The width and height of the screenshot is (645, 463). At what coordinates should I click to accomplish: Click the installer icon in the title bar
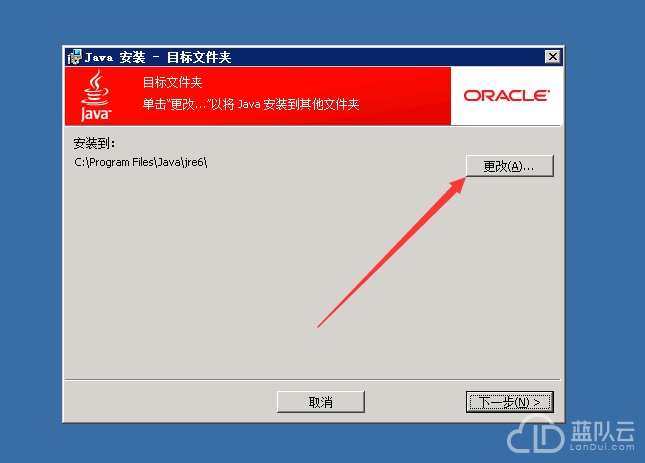75,57
